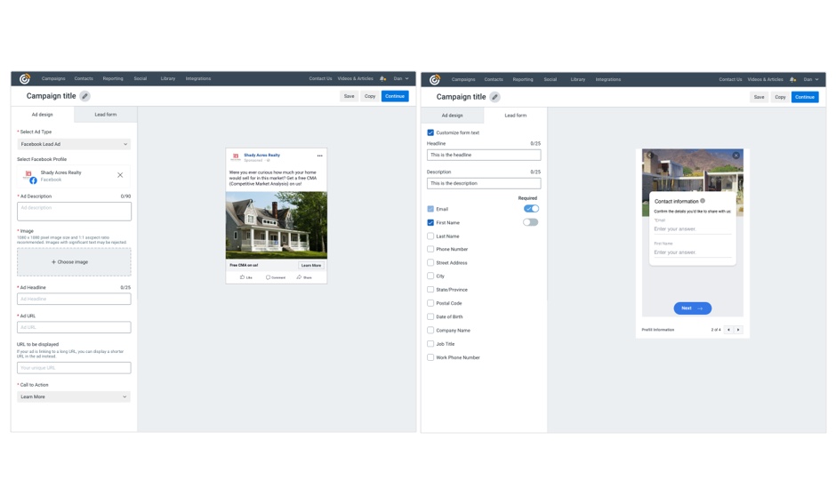836x504 pixels.
Task: Switch off the Email required toggle
Action: [x=531, y=209]
